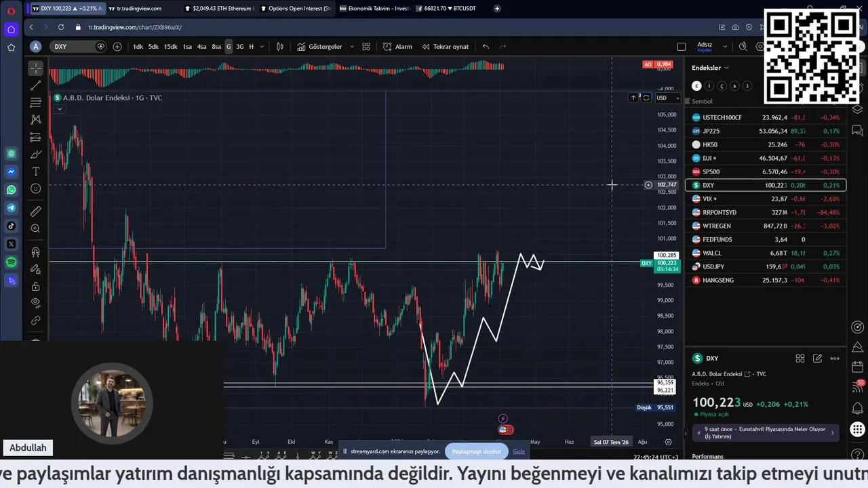The width and height of the screenshot is (868, 488).
Task: Open the Göstergeler indicators menu
Action: (x=319, y=47)
